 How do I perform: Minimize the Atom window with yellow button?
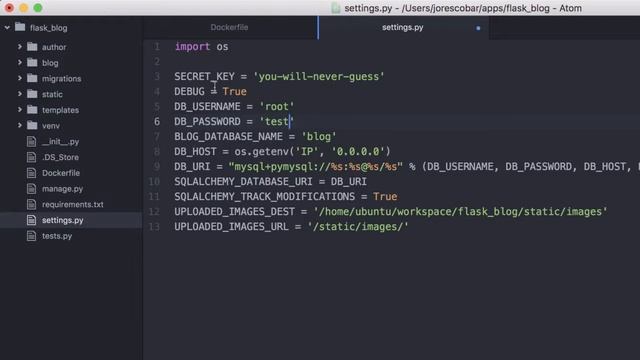(x=24, y=8)
